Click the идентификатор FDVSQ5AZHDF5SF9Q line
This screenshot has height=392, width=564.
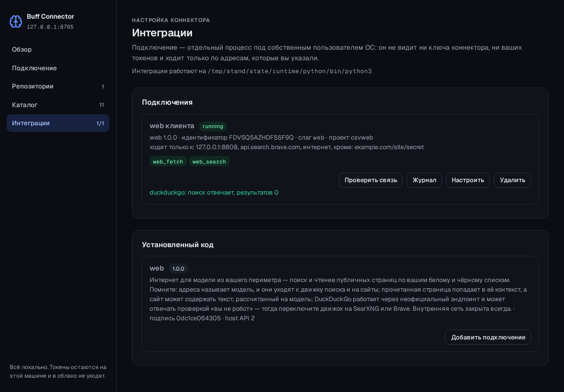click(x=261, y=137)
